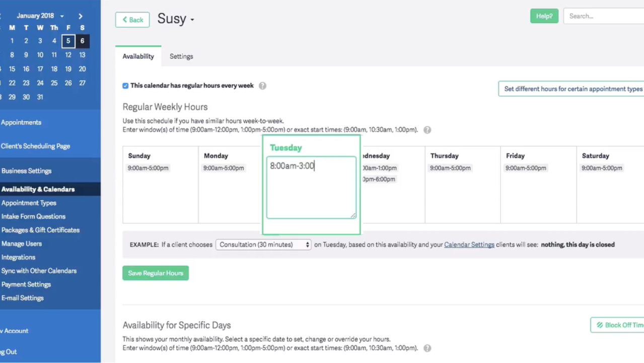This screenshot has height=363, width=644.
Task: Uncheck regular hours every week checkbox
Action: [125, 86]
